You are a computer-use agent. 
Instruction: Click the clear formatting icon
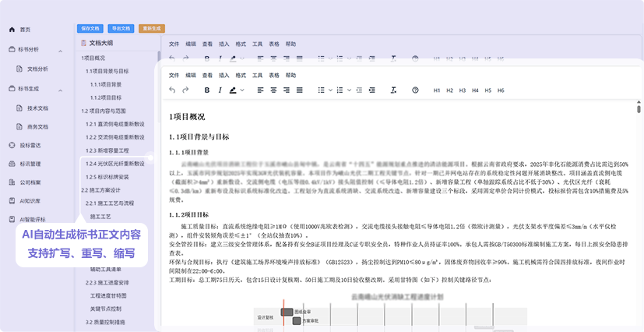click(x=392, y=90)
